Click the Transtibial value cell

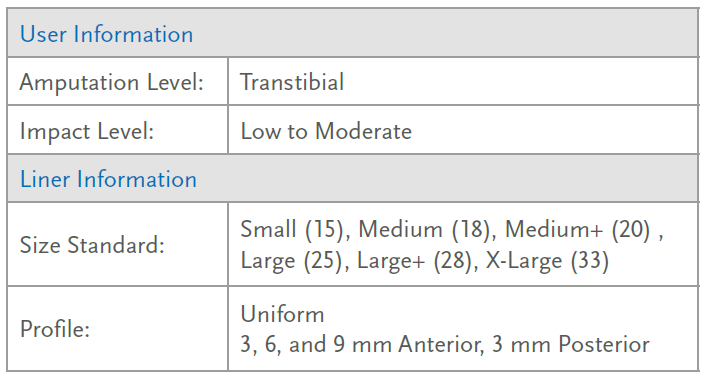click(463, 82)
